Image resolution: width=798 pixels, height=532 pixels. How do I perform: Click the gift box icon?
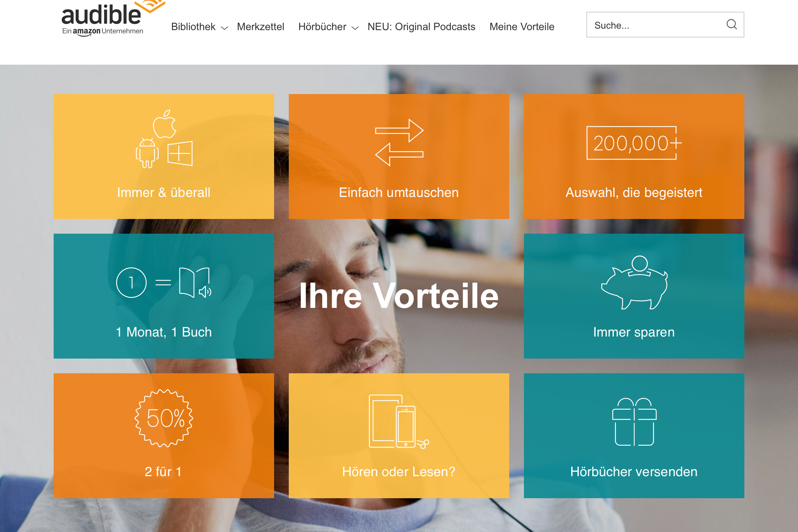coord(634,422)
